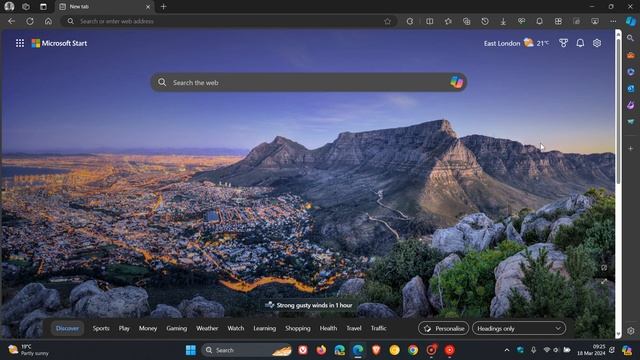
Task: Click the sidebar Search icon
Action: (x=631, y=38)
